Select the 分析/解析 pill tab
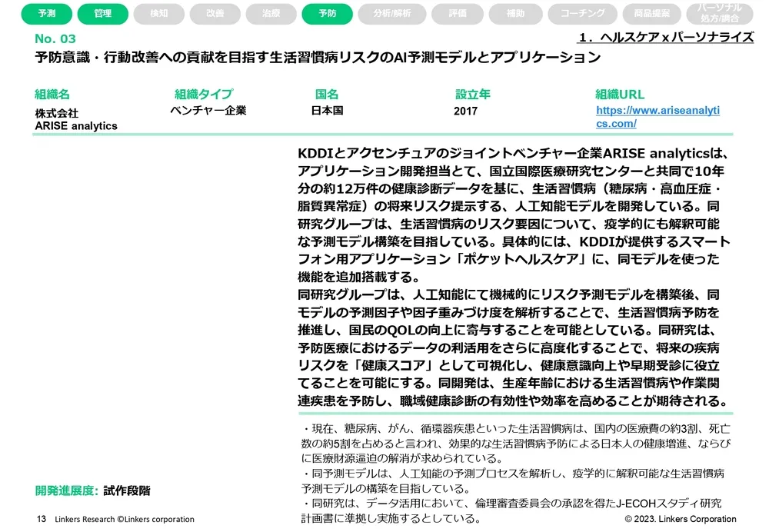This screenshot has height=532, width=769. 392,14
